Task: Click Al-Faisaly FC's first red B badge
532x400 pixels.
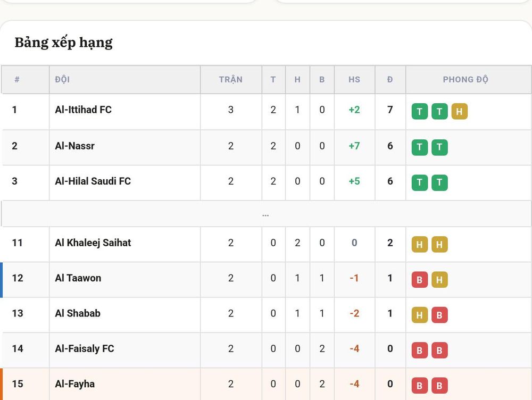Action: (x=420, y=350)
